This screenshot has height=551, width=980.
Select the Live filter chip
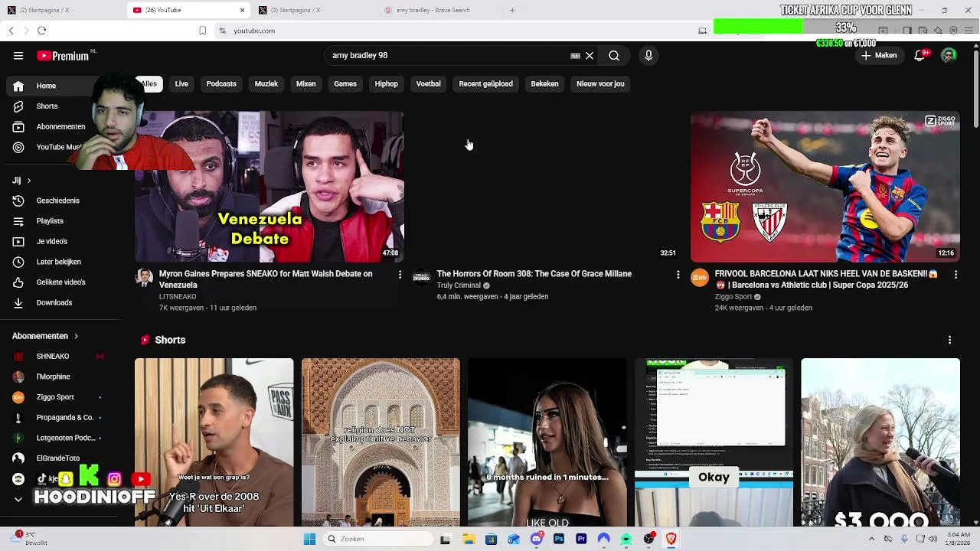(181, 84)
